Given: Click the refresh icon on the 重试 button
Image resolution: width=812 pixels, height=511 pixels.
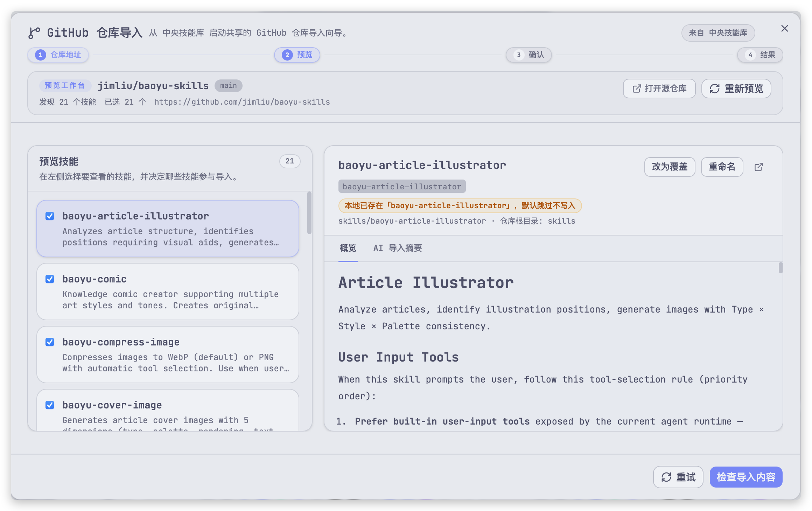Looking at the screenshot, I should 666,477.
